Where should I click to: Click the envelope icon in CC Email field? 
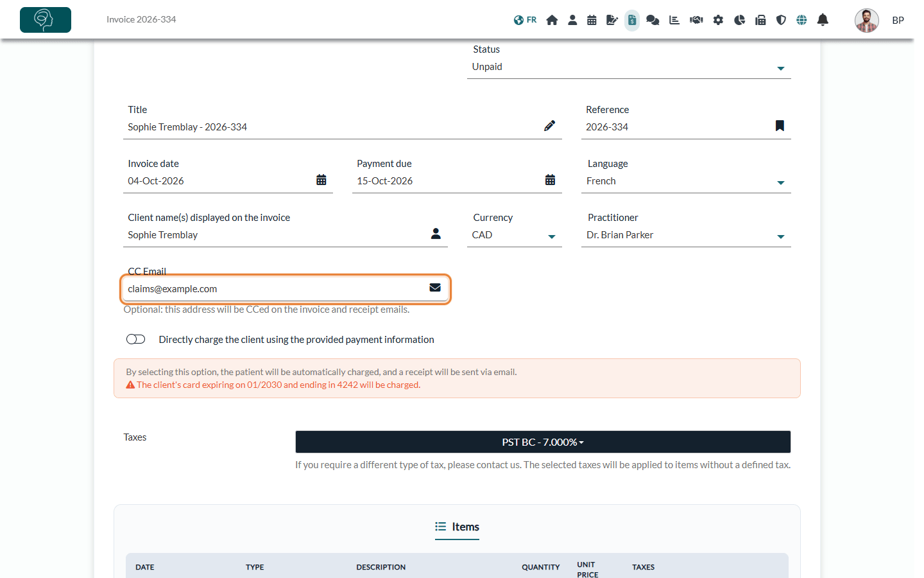[435, 288]
